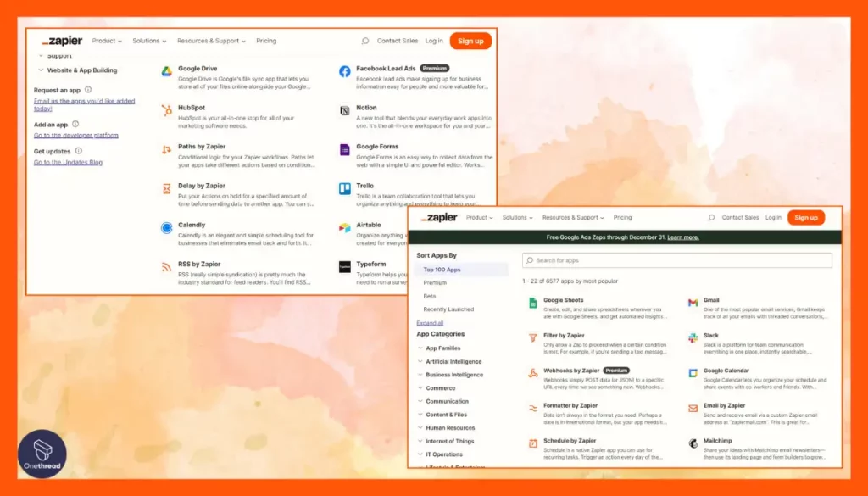The image size is (868, 496).
Task: Open Product dropdown in back window
Action: (x=107, y=41)
